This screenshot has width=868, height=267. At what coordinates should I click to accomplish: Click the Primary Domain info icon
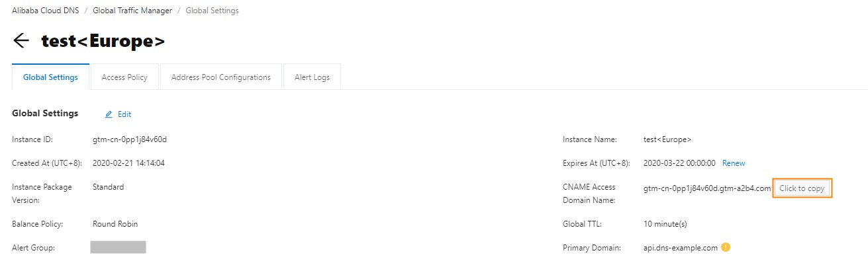(x=726, y=248)
